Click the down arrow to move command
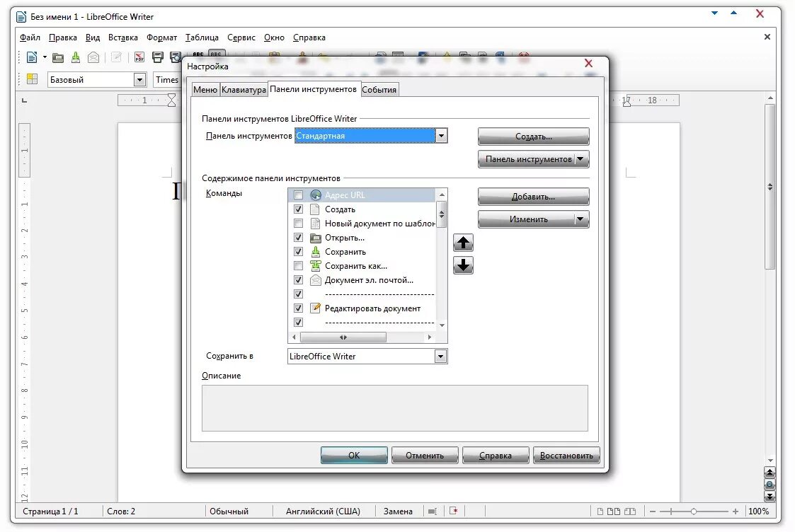 tap(463, 265)
